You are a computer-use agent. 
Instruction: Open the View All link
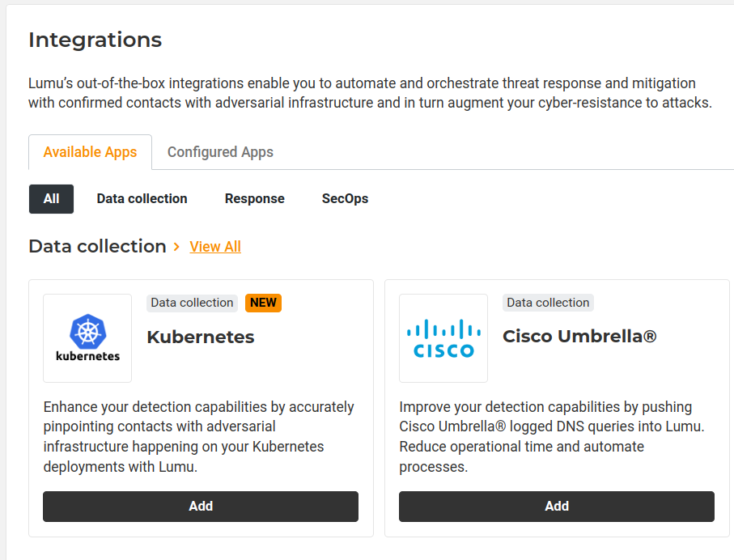(x=215, y=247)
